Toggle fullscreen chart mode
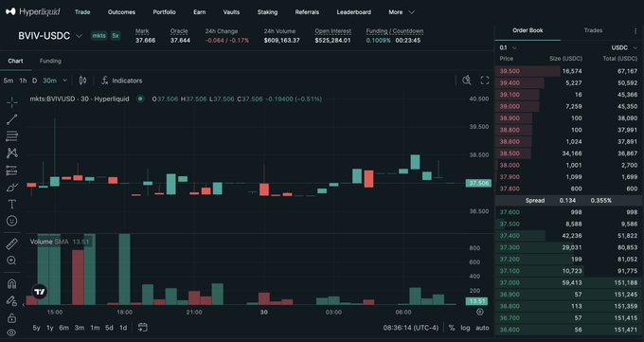 coord(485,81)
